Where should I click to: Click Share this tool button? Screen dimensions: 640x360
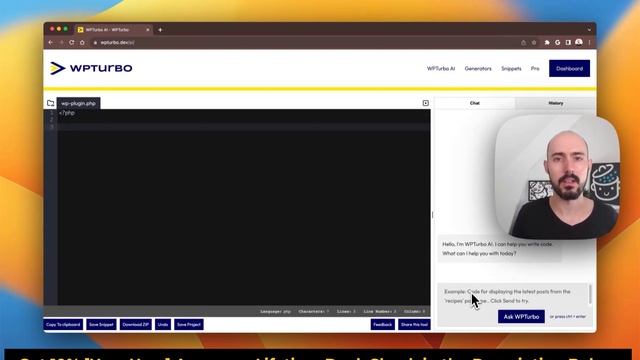pos(414,324)
